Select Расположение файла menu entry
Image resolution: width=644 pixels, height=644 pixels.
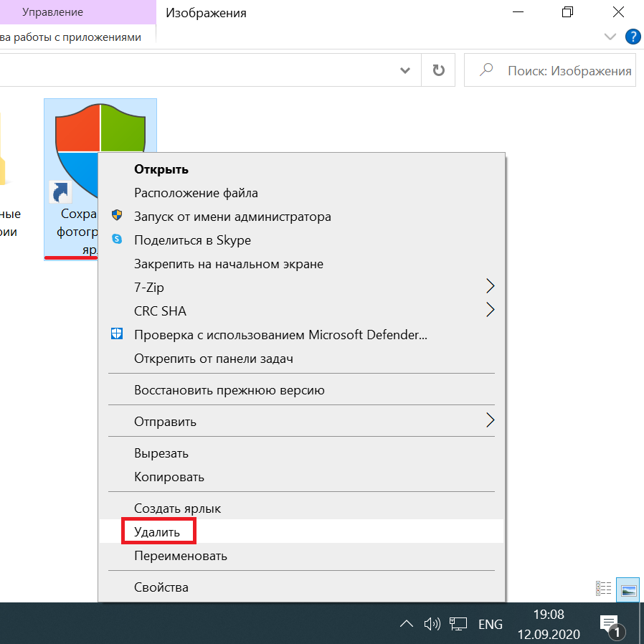coord(301,193)
